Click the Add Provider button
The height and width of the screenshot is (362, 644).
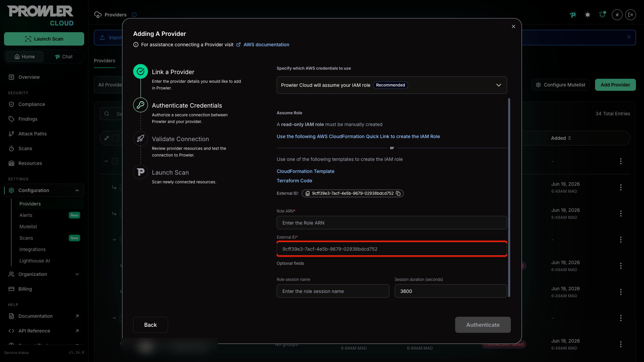pyautogui.click(x=615, y=85)
